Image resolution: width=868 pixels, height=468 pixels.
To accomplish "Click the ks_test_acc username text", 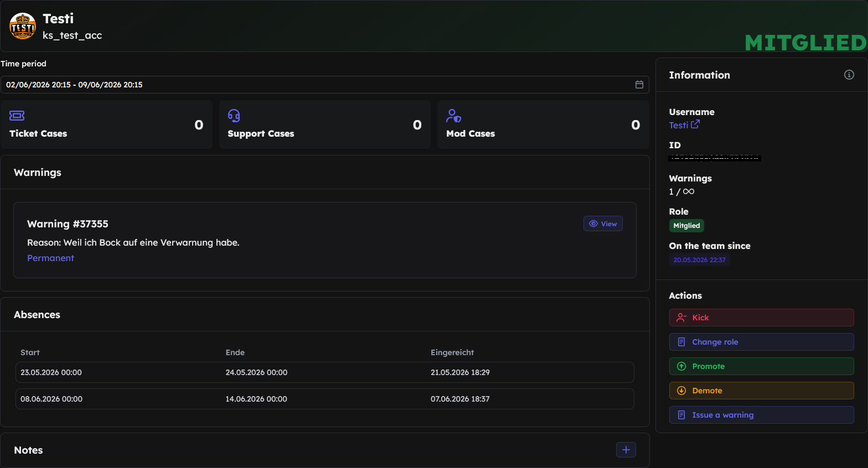I will pyautogui.click(x=73, y=35).
